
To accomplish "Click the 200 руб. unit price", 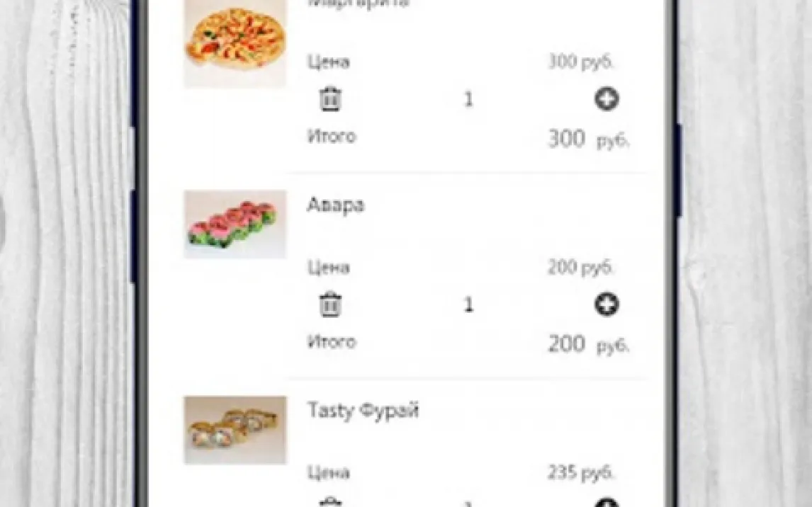I will 581,268.
